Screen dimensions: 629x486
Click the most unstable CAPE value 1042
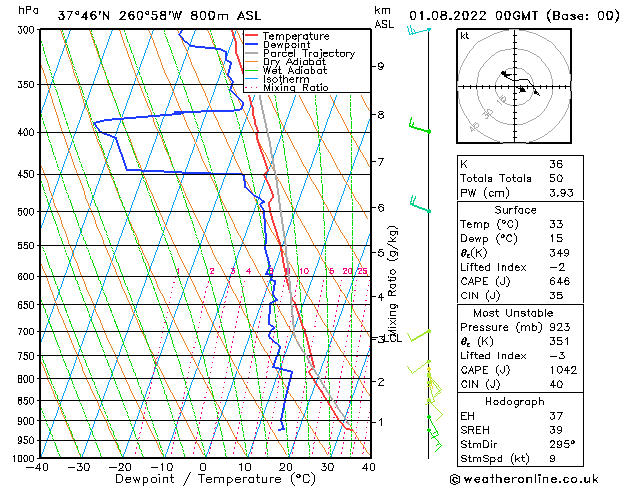pyautogui.click(x=563, y=370)
